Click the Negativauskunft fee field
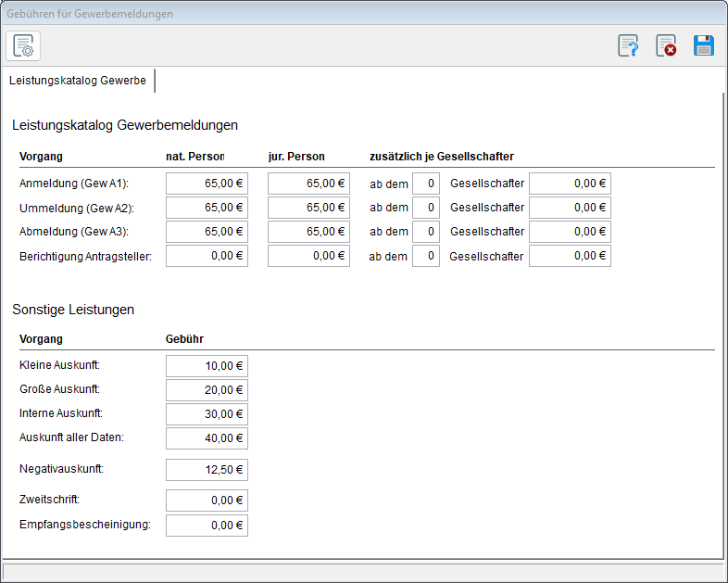The image size is (728, 583). (x=207, y=470)
